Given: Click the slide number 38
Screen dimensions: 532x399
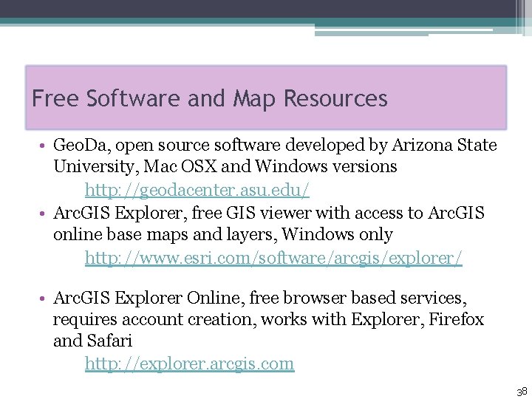Looking at the screenshot, I should click(522, 392).
